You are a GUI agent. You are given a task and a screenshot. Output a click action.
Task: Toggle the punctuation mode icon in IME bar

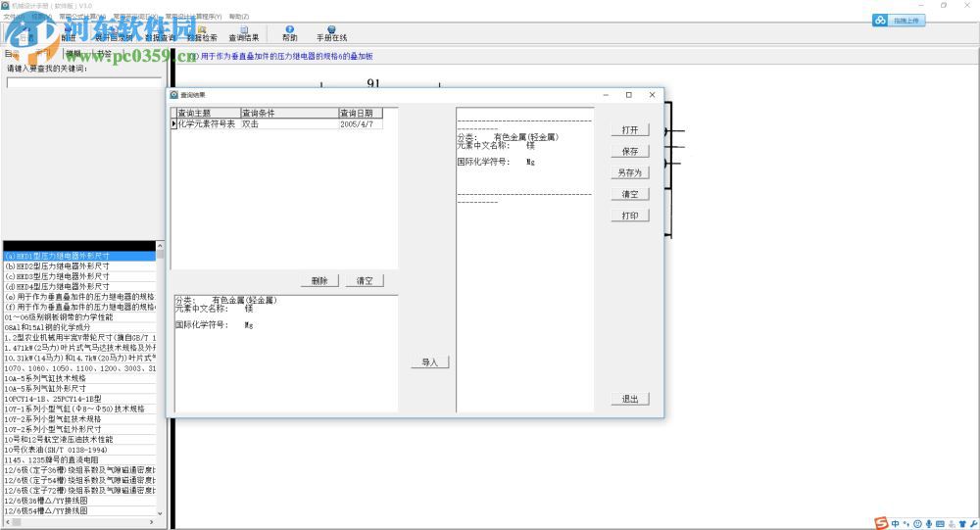tap(906, 524)
